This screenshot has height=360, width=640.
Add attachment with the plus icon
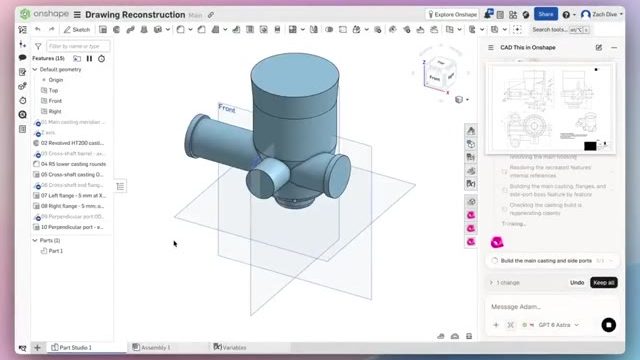496,325
